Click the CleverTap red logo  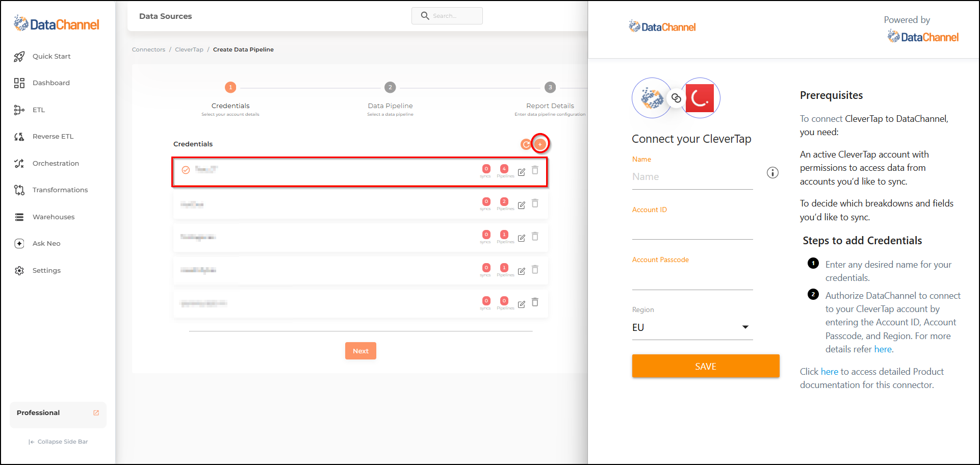tap(700, 98)
